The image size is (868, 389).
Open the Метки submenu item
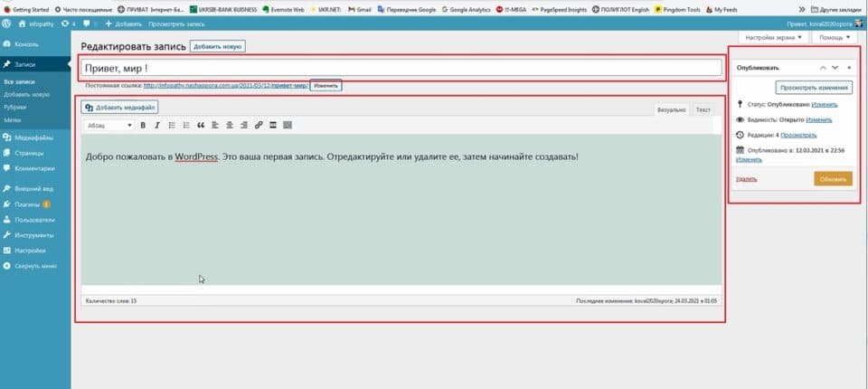tap(13, 119)
